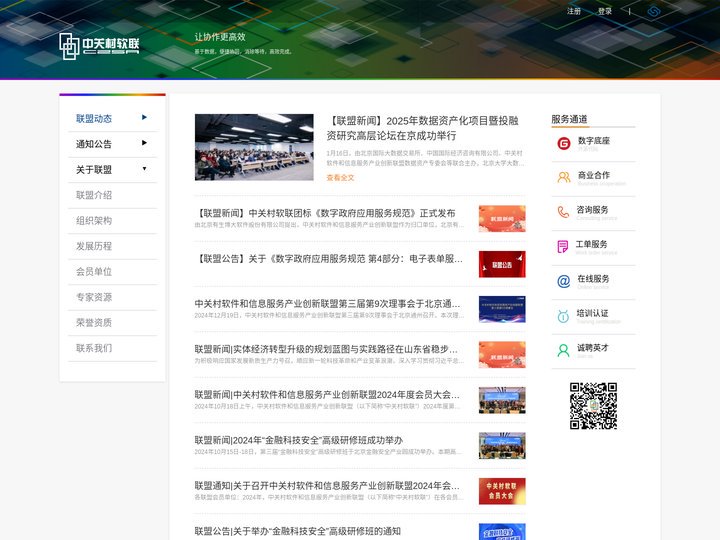This screenshot has height=540, width=720.
Task: Click the QR code image
Action: pos(593,406)
